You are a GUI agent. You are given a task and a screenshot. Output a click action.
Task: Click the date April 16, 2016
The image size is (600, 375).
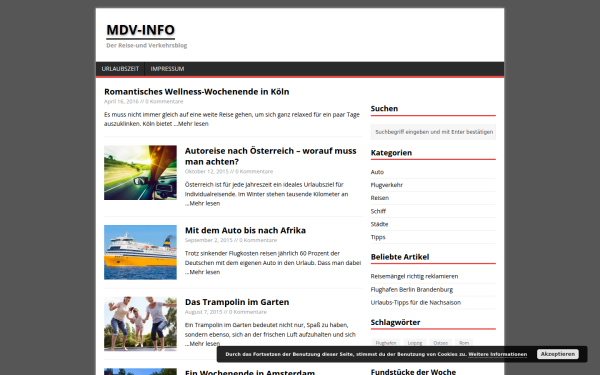[x=121, y=101]
